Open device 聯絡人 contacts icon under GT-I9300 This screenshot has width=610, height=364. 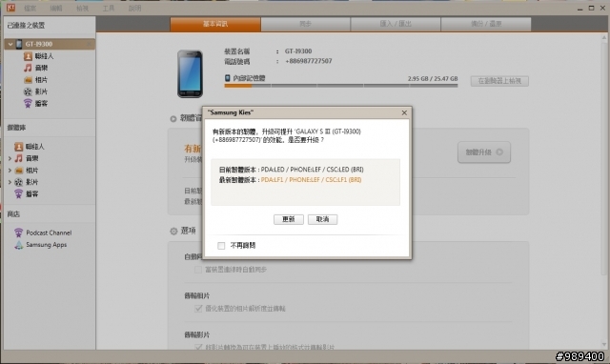pyautogui.click(x=28, y=56)
